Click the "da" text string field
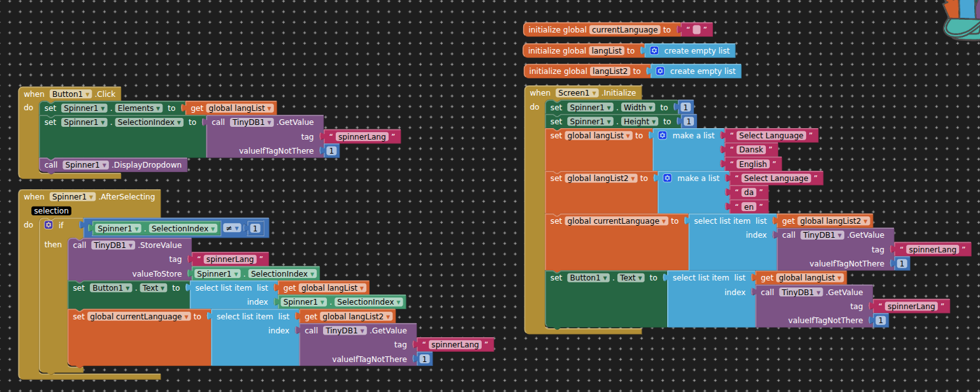 coord(749,192)
